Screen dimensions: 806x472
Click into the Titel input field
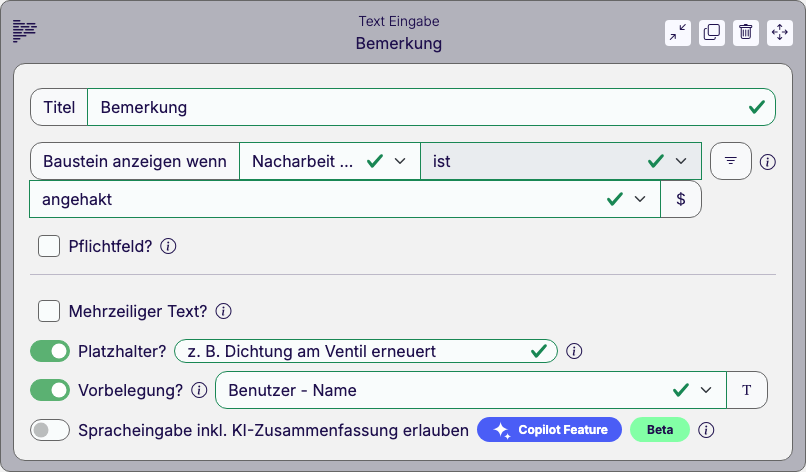coord(431,107)
